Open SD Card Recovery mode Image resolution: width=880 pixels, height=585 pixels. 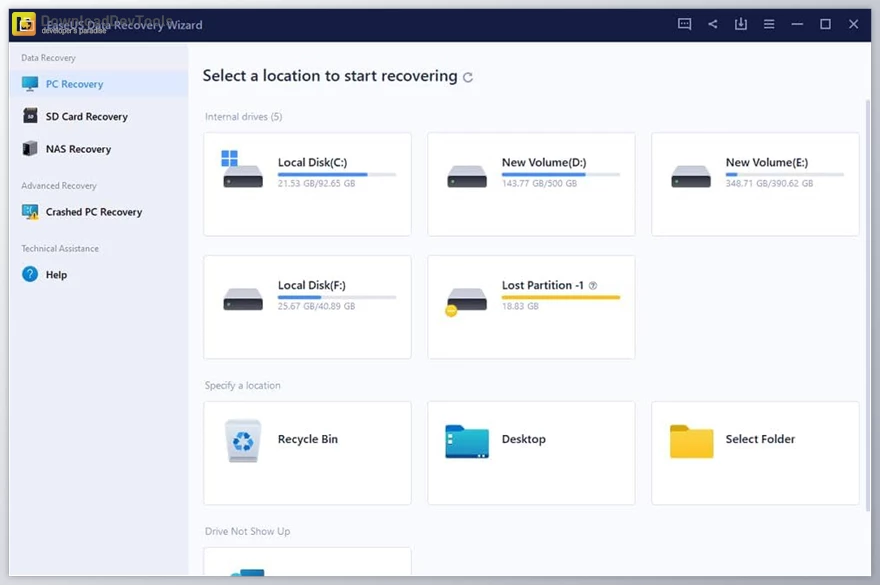99,116
